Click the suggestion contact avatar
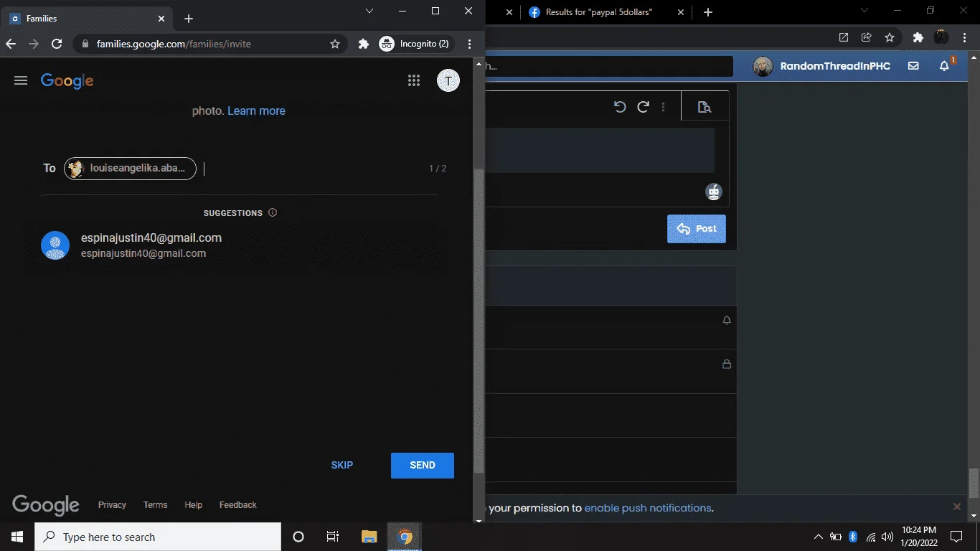The image size is (980, 551). tap(55, 245)
